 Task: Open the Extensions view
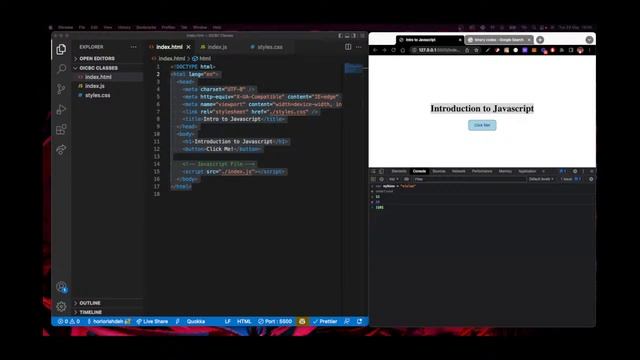(61, 129)
